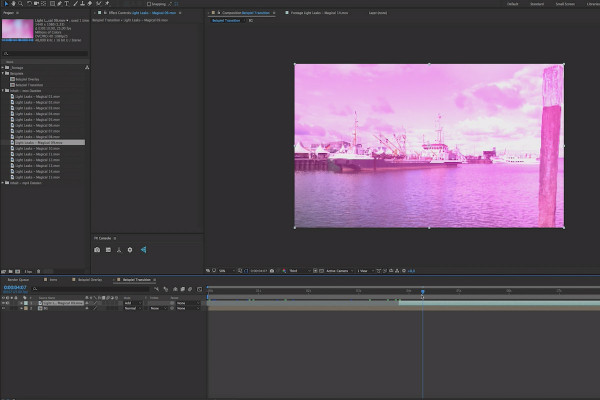Open the Overlay composition in project list
This screenshot has height=400, width=600.
click(25, 79)
